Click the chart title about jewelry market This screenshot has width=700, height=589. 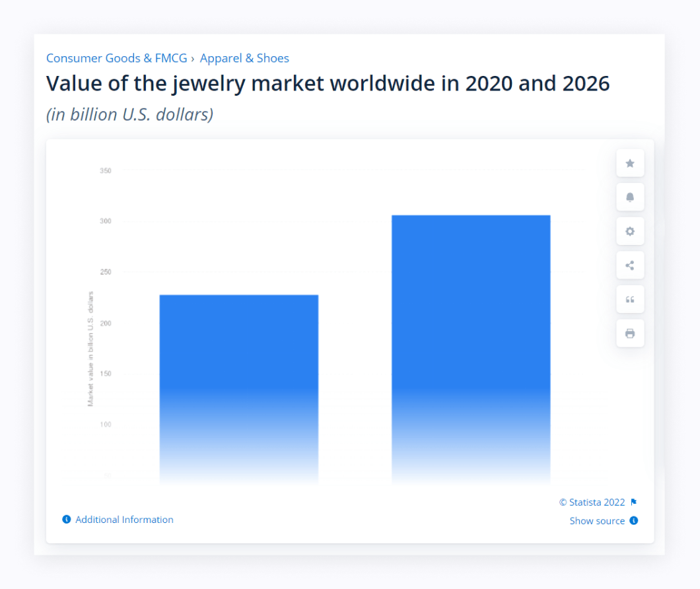(328, 83)
